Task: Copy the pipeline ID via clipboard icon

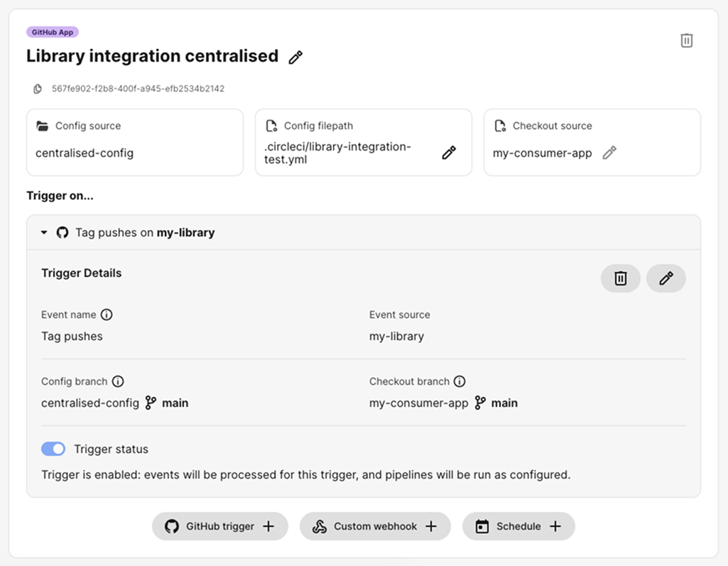Action: pos(37,89)
